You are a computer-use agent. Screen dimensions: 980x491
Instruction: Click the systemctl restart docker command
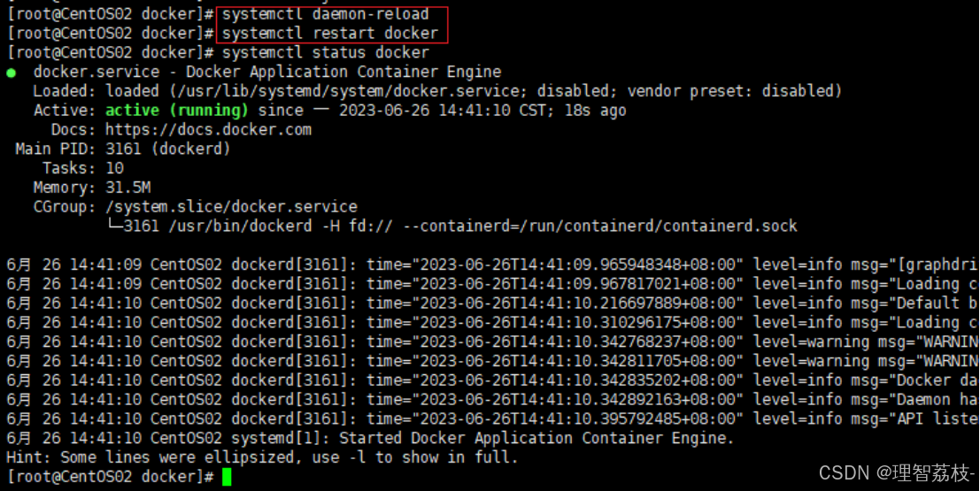(330, 33)
